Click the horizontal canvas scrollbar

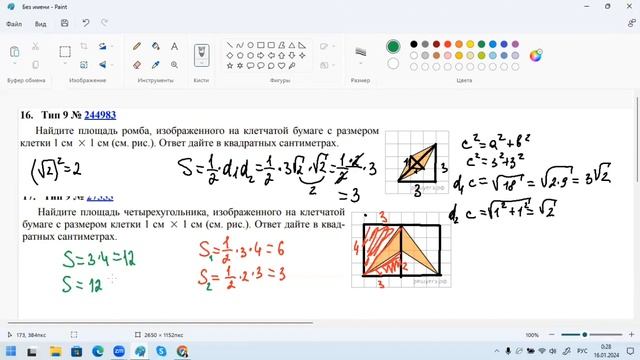point(160,323)
